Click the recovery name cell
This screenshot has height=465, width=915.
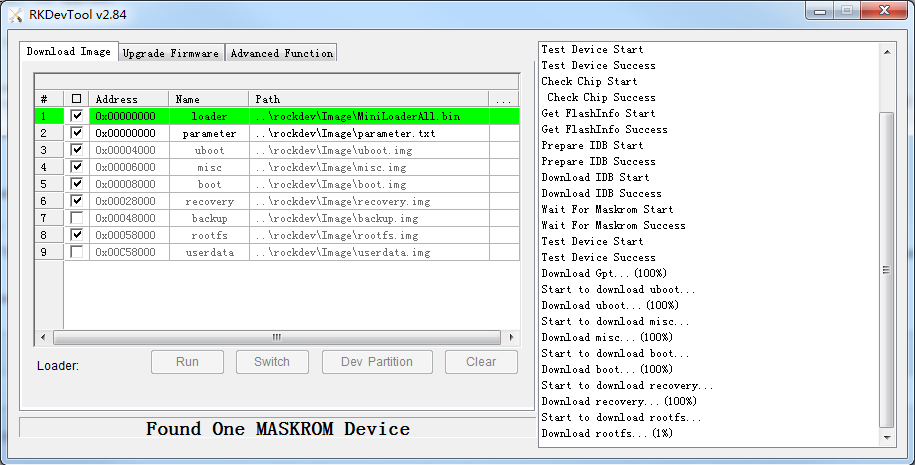click(209, 201)
